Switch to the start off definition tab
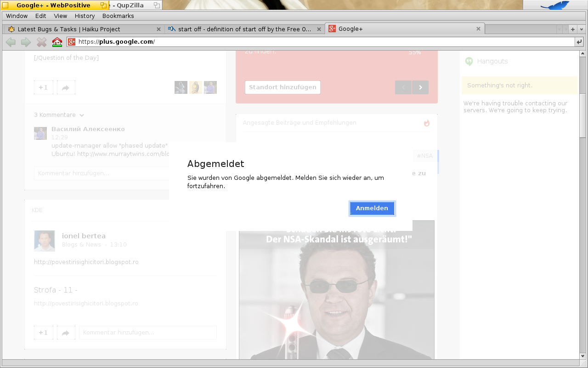The image size is (588, 368). pos(244,29)
